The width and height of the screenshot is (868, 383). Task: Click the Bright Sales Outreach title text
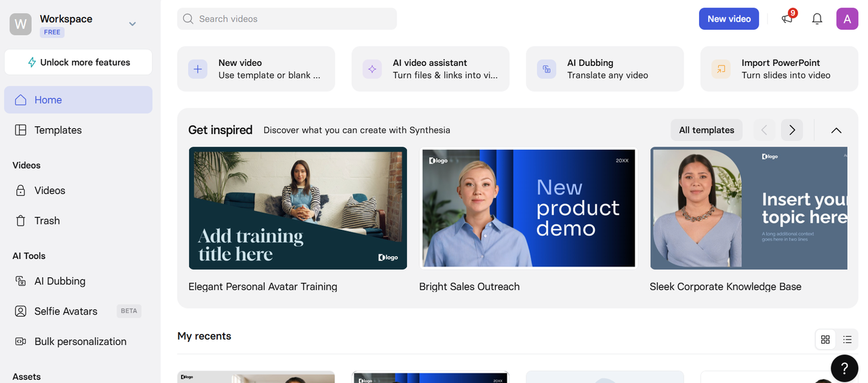[469, 287]
